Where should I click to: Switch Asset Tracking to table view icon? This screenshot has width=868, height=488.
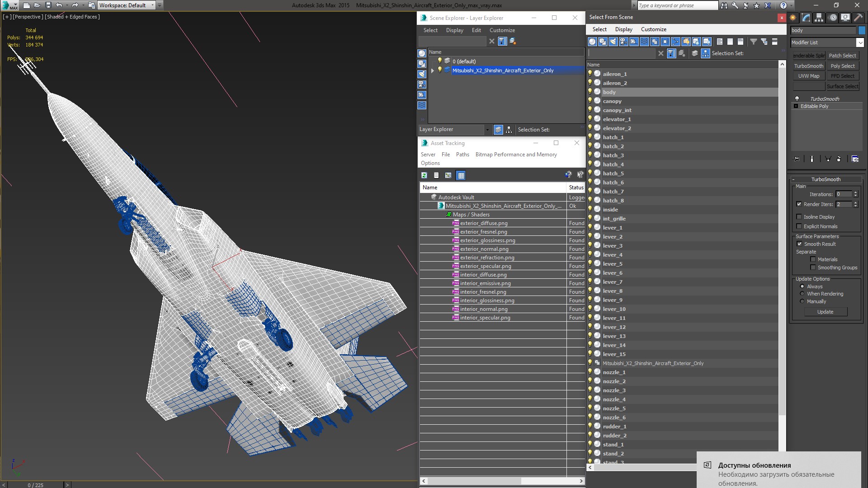[x=461, y=175]
